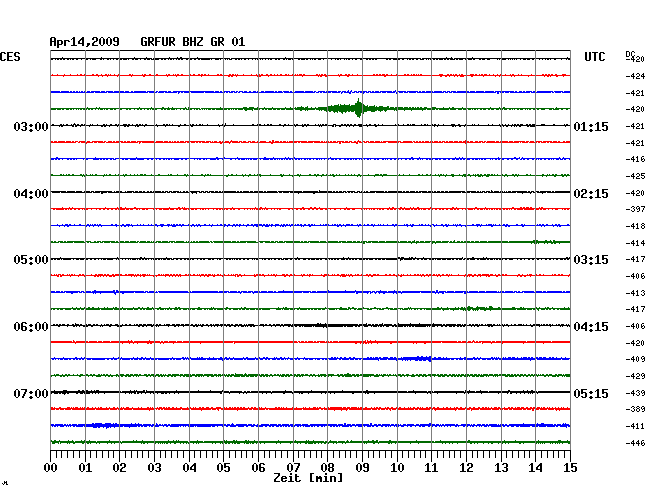The height and width of the screenshot is (494, 650).
Task: Click minute tick label 07
Action: click(x=293, y=468)
